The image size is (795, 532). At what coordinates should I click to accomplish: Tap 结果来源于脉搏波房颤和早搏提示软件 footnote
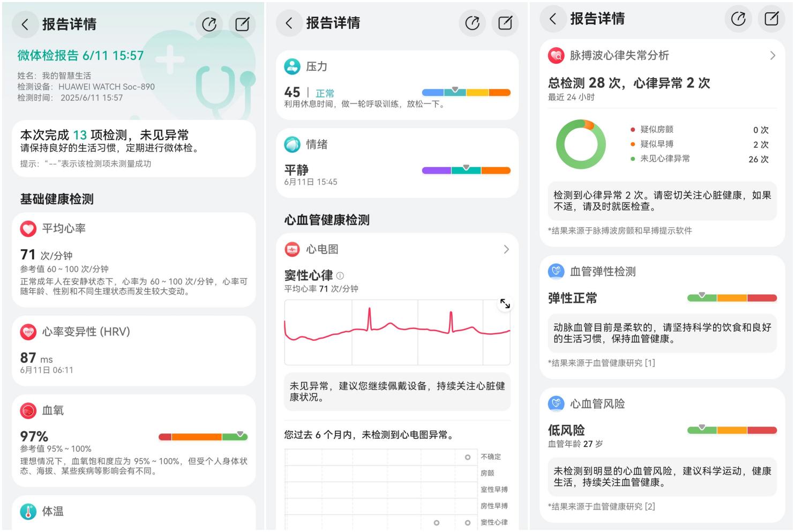coord(620,230)
